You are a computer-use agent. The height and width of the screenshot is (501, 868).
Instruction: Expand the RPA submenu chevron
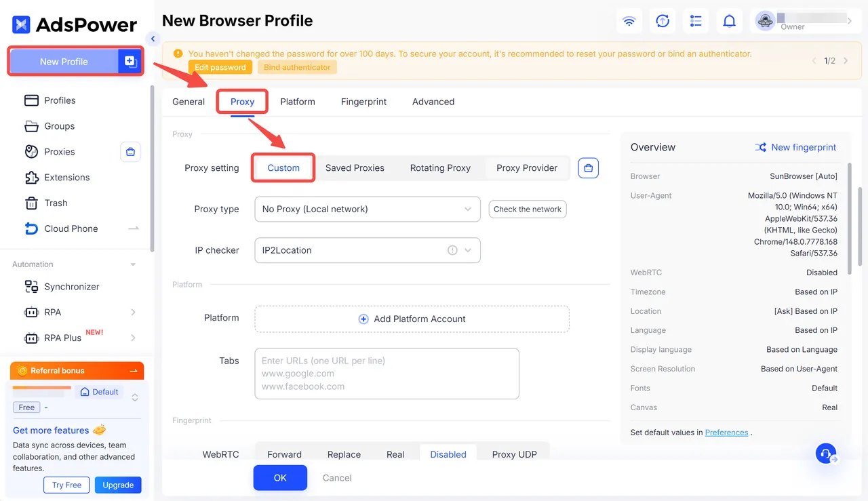[133, 313]
